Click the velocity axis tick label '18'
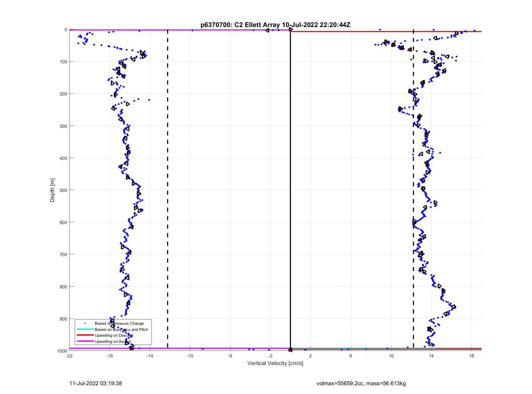The width and height of the screenshot is (532, 394). point(471,355)
